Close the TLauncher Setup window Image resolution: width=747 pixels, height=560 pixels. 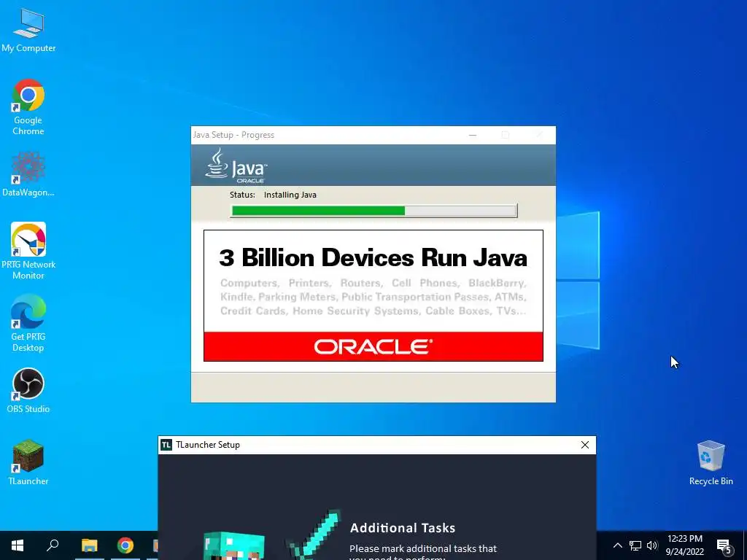(x=585, y=445)
